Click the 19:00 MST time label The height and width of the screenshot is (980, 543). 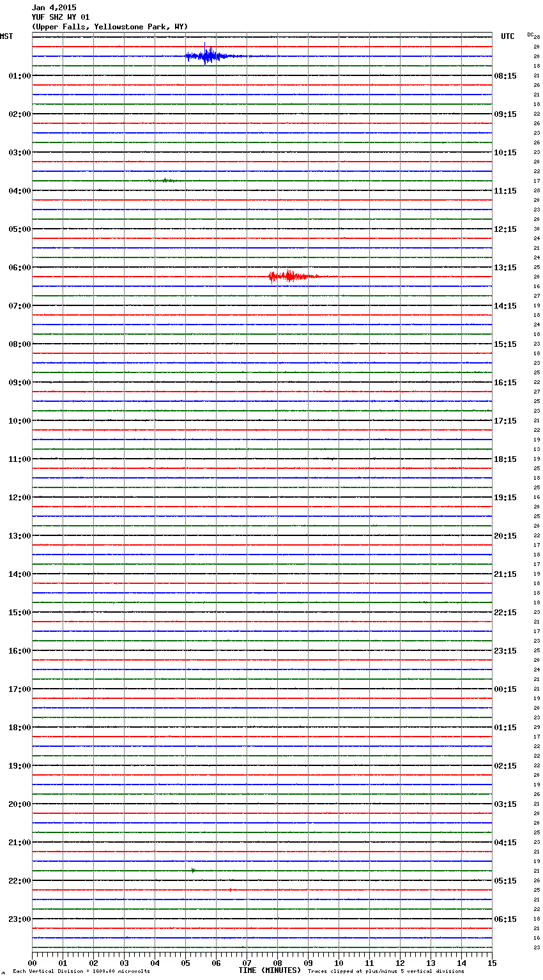(20, 766)
